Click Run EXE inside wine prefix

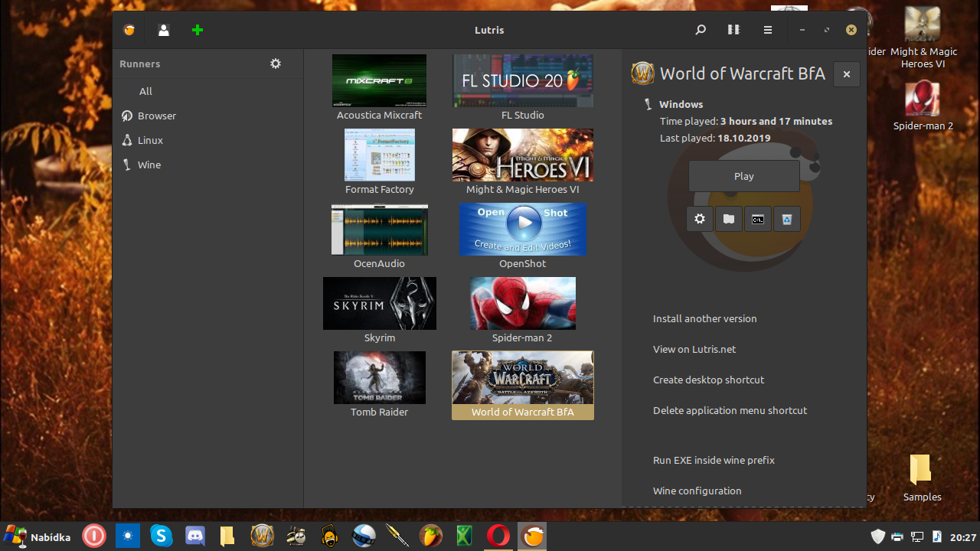tap(714, 460)
